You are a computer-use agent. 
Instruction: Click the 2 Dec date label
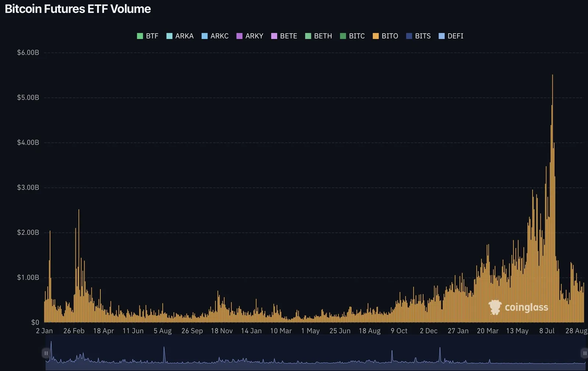click(x=429, y=331)
